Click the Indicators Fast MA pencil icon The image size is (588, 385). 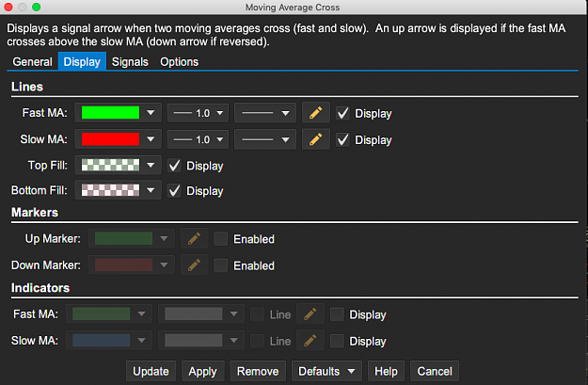(310, 314)
